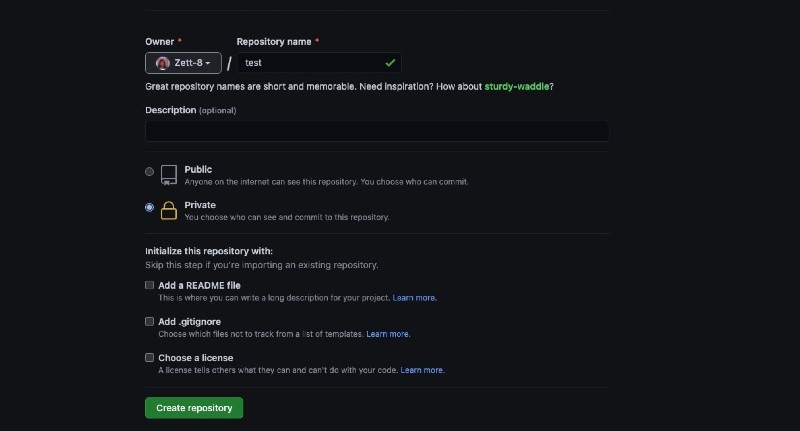Viewport: 800px width, 431px height.
Task: Select the Private visibility radio button
Action: coord(150,207)
